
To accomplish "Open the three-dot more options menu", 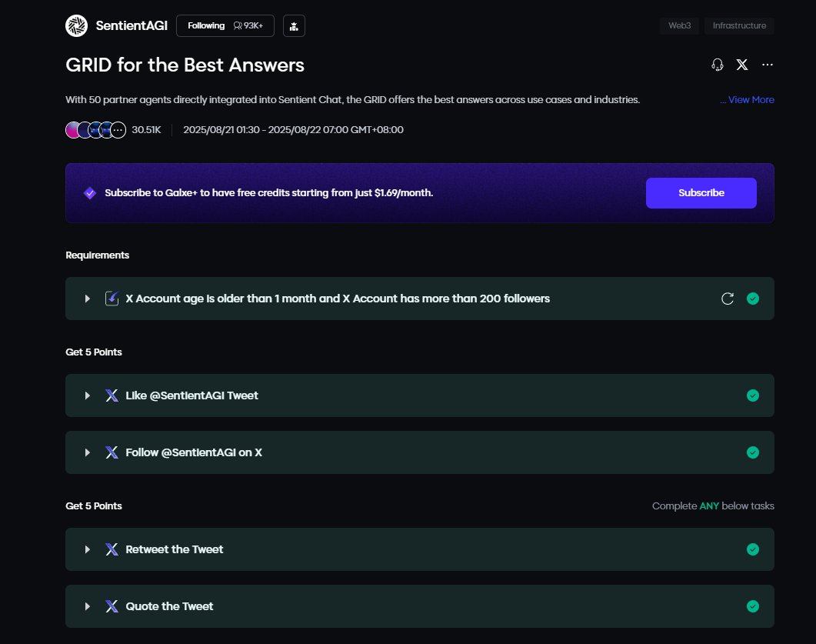I will coord(767,65).
